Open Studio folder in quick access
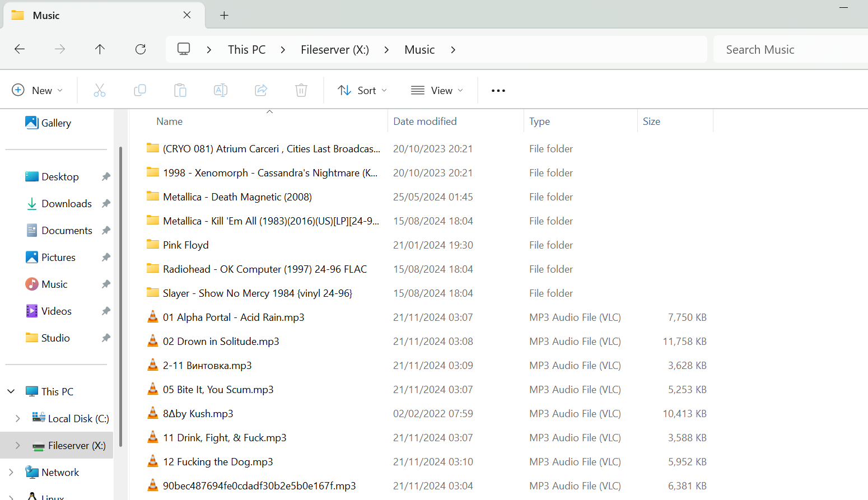The image size is (868, 500). [48, 338]
